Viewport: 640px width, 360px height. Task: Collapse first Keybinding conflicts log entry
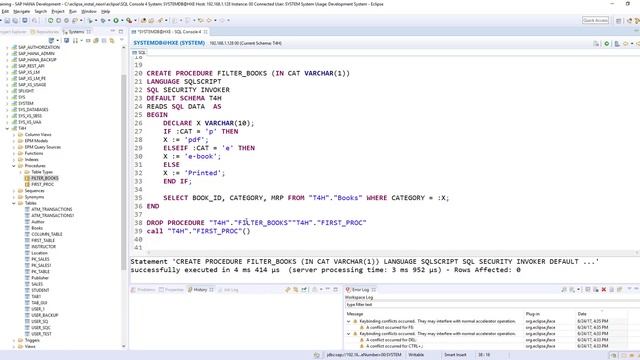349,321
